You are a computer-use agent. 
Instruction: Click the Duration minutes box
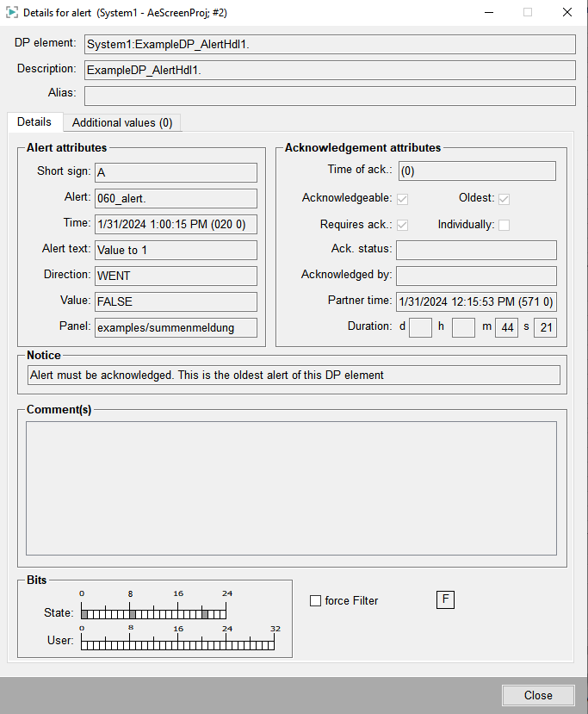pyautogui.click(x=506, y=327)
